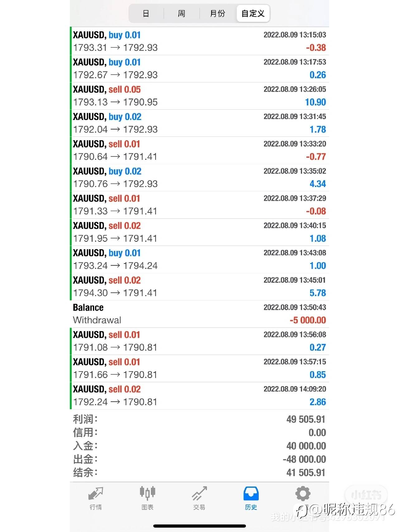Switch to the 日 day tab
The height and width of the screenshot is (532, 399).
point(146,13)
